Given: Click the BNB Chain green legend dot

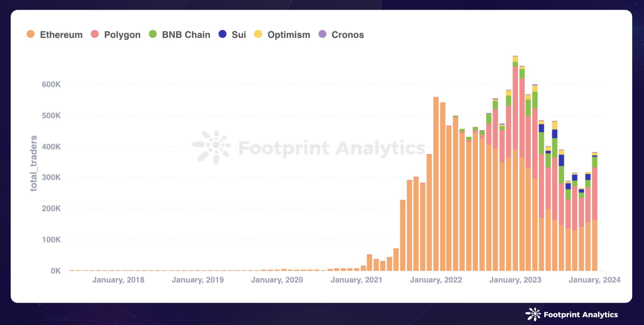Looking at the screenshot, I should click(x=153, y=34).
